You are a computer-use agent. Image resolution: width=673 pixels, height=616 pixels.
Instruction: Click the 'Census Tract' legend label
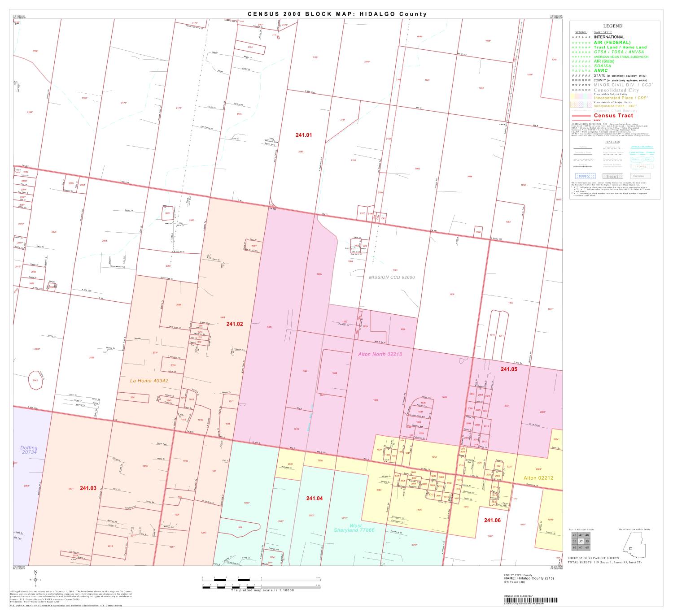click(x=613, y=116)
